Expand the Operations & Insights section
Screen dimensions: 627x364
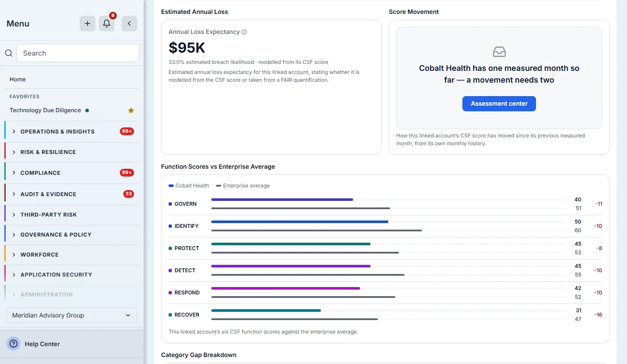point(72,131)
